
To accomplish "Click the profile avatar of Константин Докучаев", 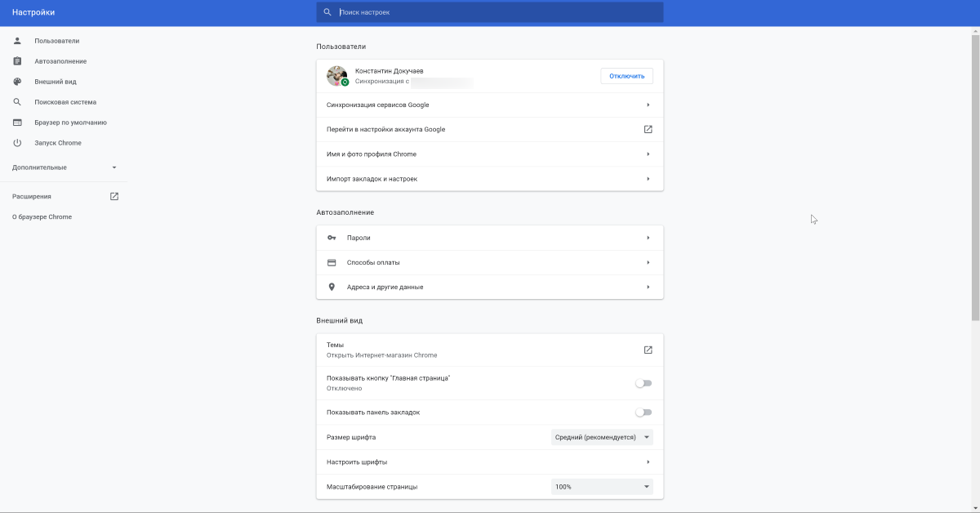I will click(337, 76).
